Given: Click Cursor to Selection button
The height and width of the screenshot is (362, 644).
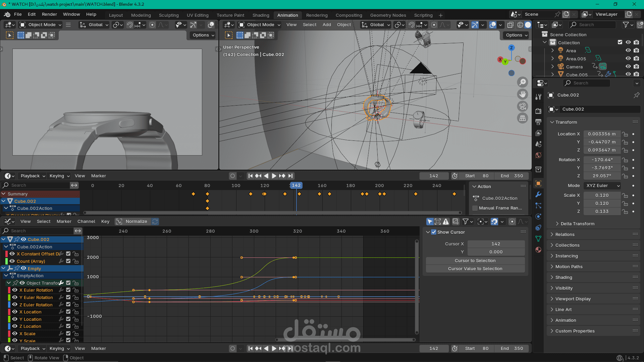Looking at the screenshot, I should coord(475,261).
